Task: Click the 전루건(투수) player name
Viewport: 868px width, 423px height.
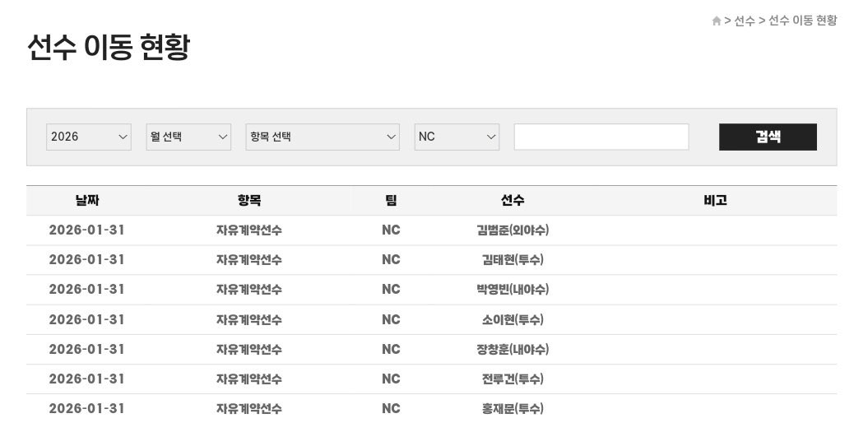Action: point(512,379)
